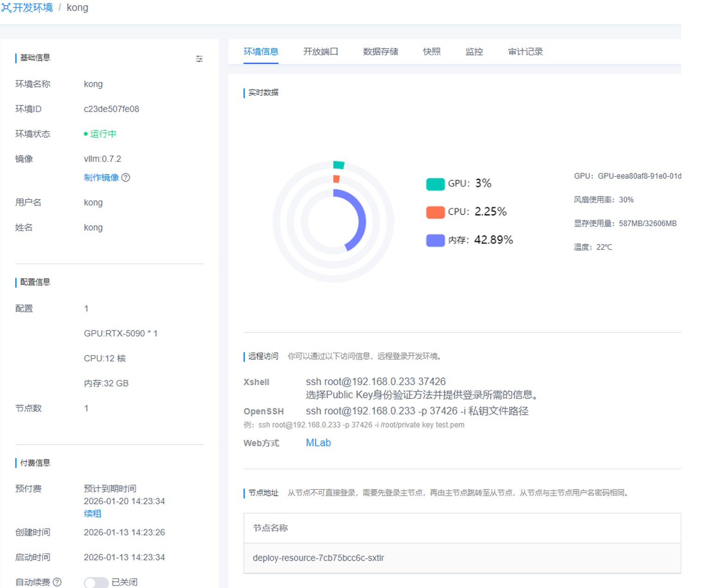
Task: Switch to the 审计记录 tab
Action: [525, 52]
